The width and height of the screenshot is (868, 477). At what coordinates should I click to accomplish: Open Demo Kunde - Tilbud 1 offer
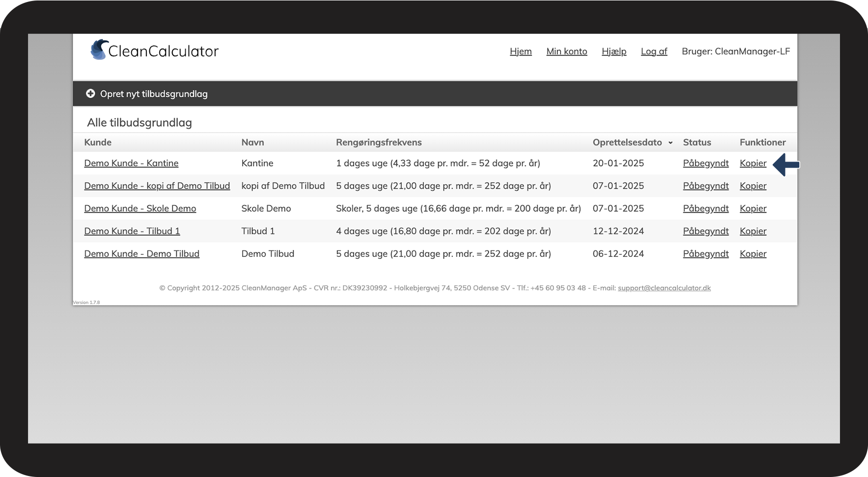(132, 231)
